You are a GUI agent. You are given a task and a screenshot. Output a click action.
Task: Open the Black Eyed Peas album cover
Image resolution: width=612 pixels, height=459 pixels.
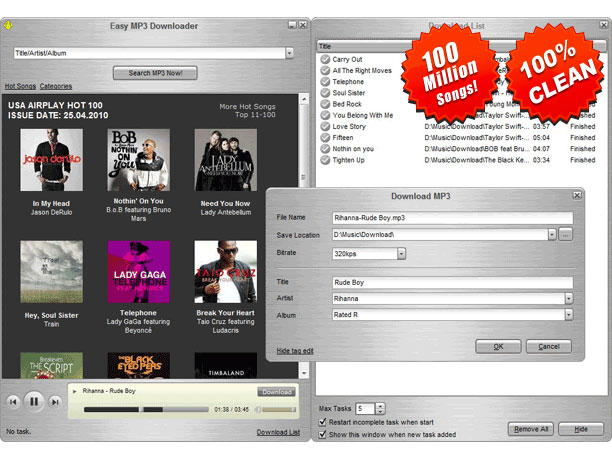click(x=139, y=365)
